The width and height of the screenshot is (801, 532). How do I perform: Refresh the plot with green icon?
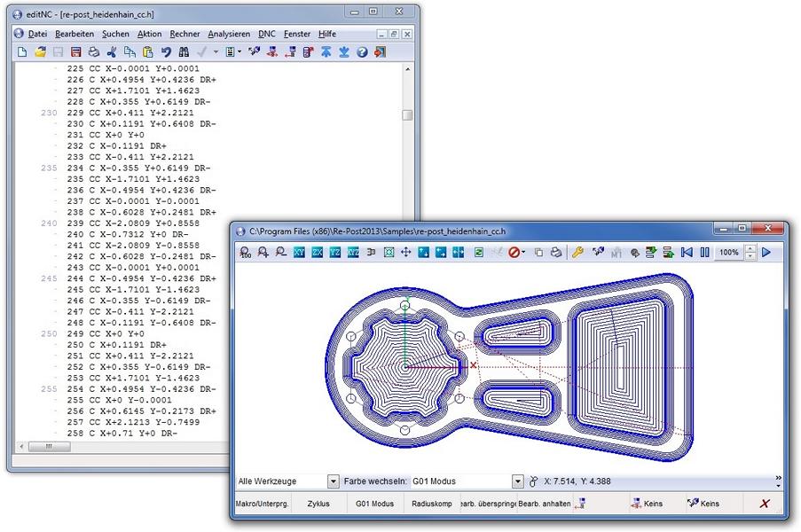(479, 252)
